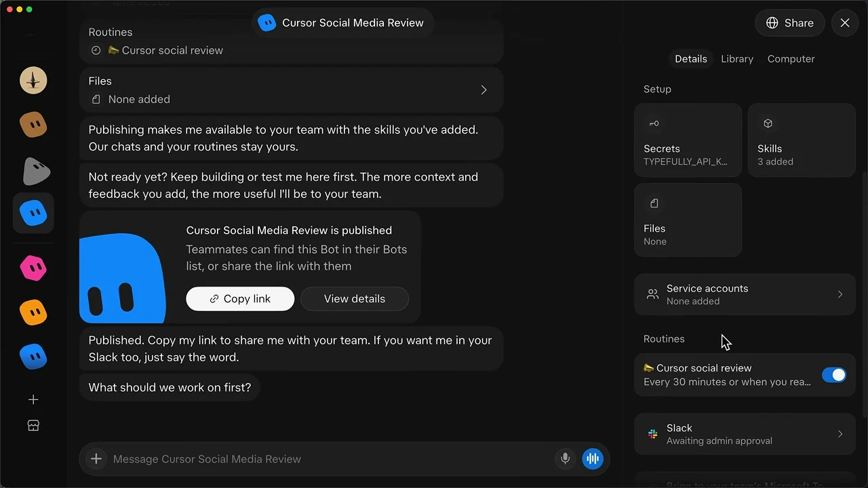Open the orange bot in the sidebar
868x488 pixels.
[x=33, y=312]
